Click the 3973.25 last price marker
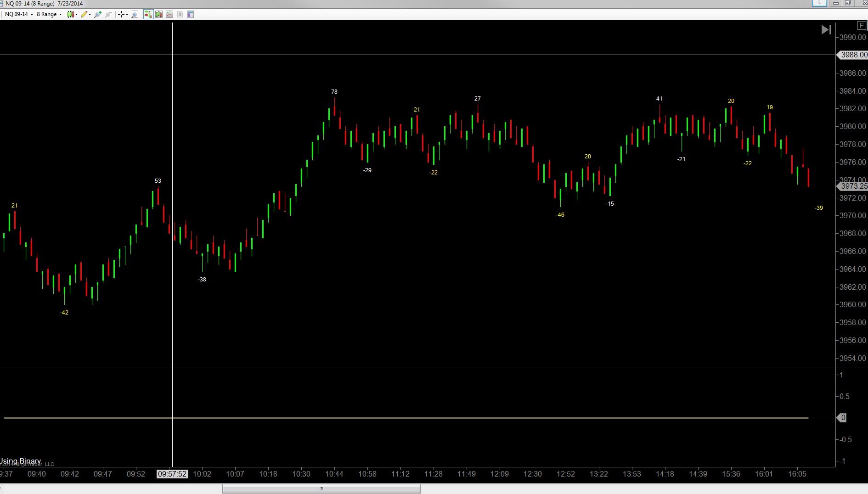The height and width of the screenshot is (494, 868). 853,186
